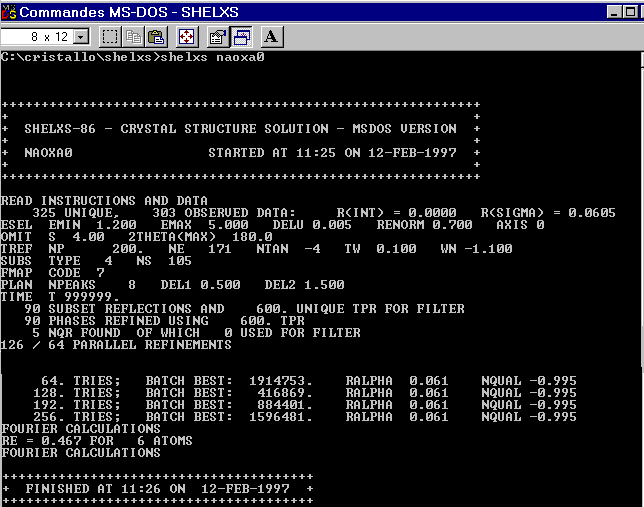The height and width of the screenshot is (507, 644).
Task: Click '90 SUBSET REFLECTIONS AND' line
Action: 124,309
